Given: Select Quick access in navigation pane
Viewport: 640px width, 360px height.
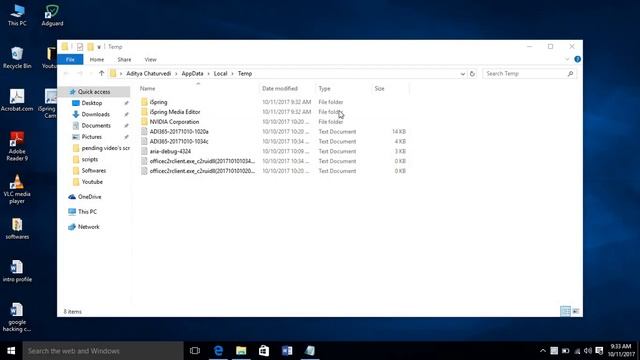Looking at the screenshot, I should click(x=94, y=92).
